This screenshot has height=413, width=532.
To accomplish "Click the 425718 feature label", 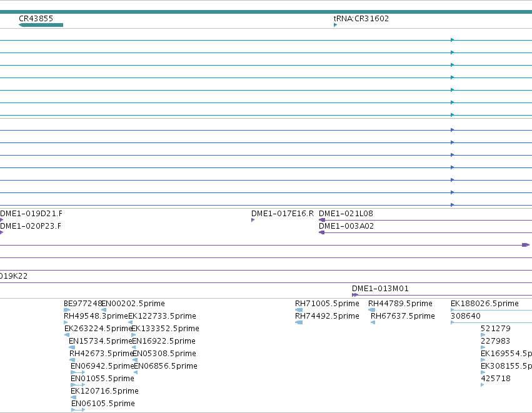I will click(x=496, y=379).
